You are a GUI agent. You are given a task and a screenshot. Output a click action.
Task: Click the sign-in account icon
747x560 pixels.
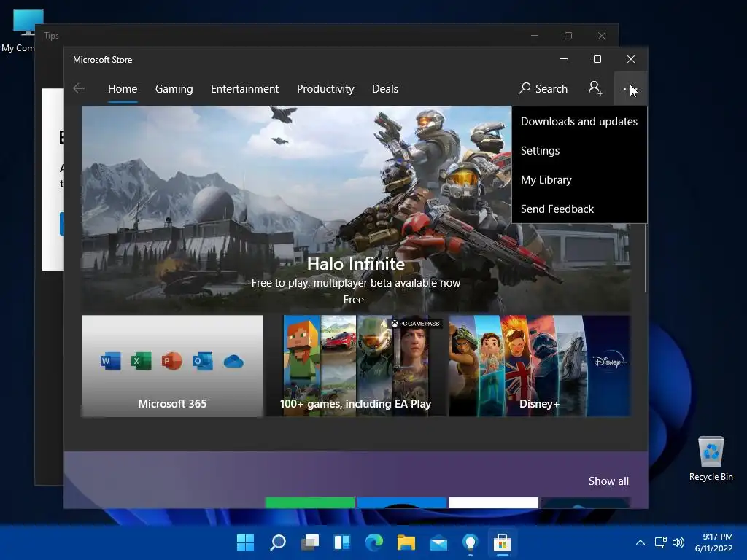595,88
